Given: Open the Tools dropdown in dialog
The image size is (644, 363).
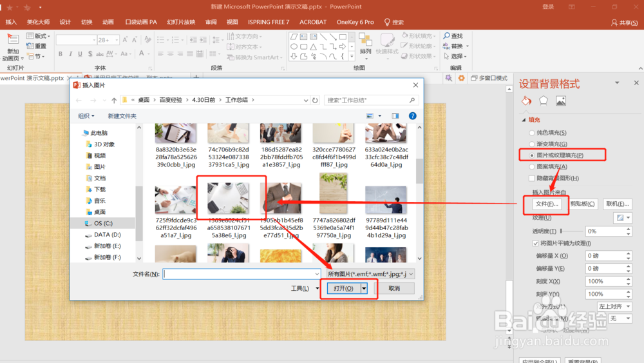Looking at the screenshot, I should coord(305,288).
